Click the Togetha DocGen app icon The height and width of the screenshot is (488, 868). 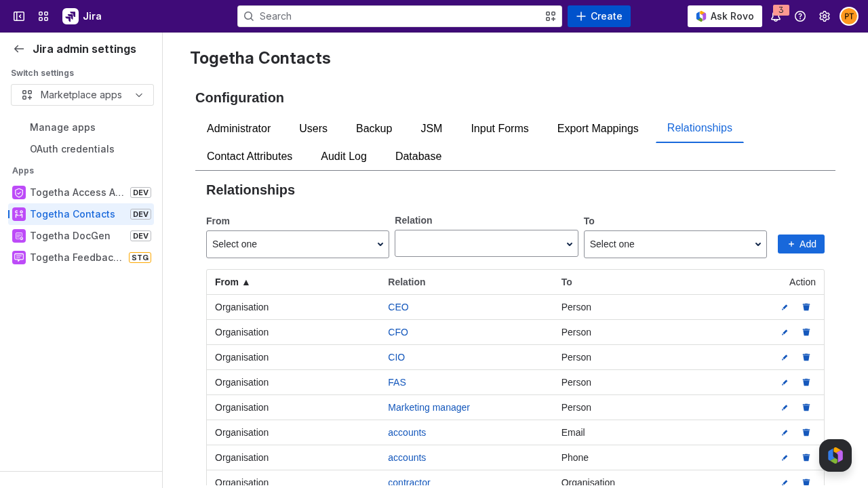pyautogui.click(x=19, y=236)
